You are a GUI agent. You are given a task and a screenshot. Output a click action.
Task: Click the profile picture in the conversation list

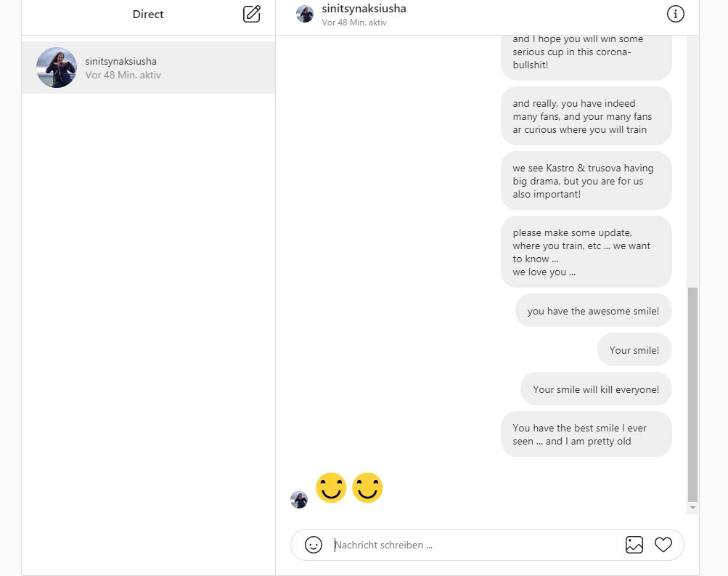coord(57,68)
